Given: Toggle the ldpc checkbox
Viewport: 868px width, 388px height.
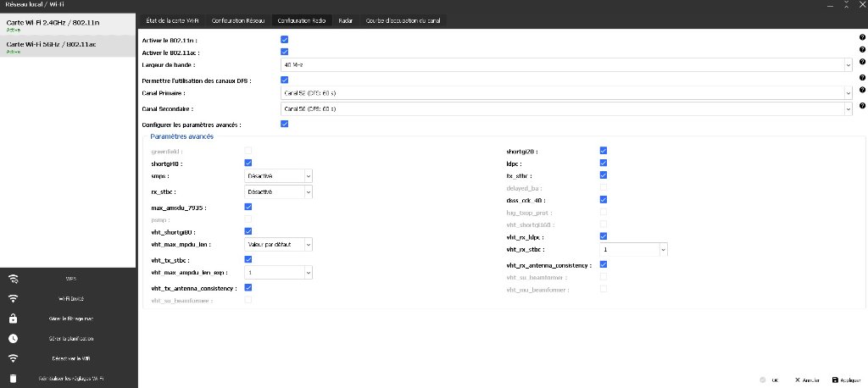Looking at the screenshot, I should pos(604,163).
